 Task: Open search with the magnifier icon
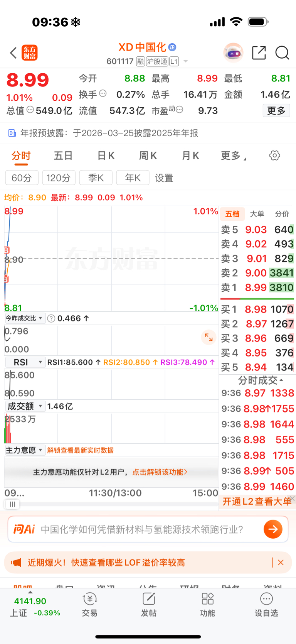tap(282, 52)
